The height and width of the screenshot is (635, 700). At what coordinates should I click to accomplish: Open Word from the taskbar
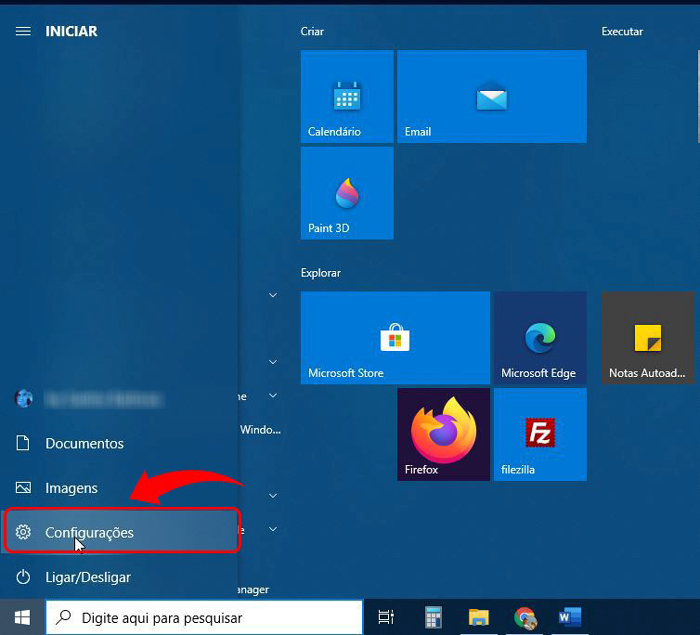(x=570, y=617)
